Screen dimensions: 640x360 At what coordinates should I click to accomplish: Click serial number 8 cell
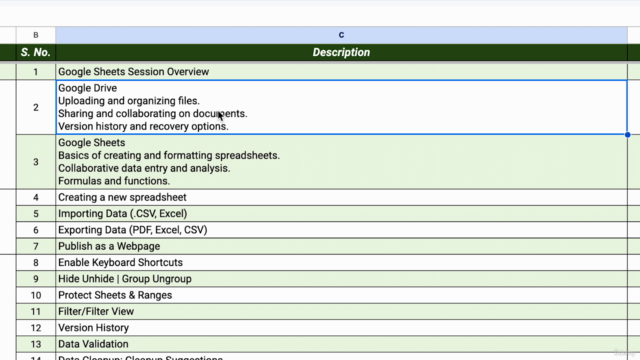coord(36,262)
